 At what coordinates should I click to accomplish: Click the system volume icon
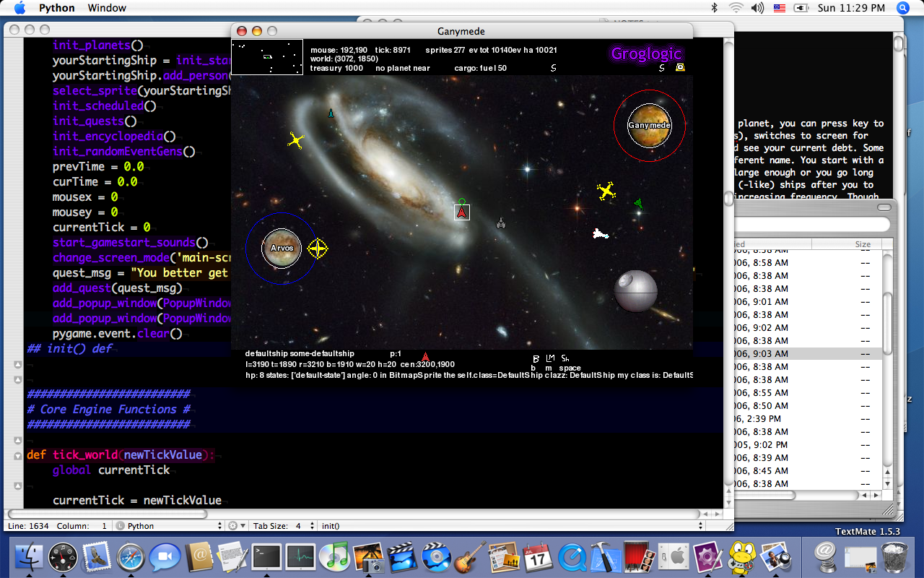point(757,8)
